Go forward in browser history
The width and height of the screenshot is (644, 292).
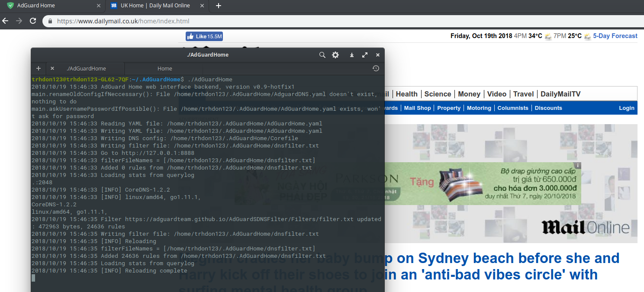click(19, 21)
